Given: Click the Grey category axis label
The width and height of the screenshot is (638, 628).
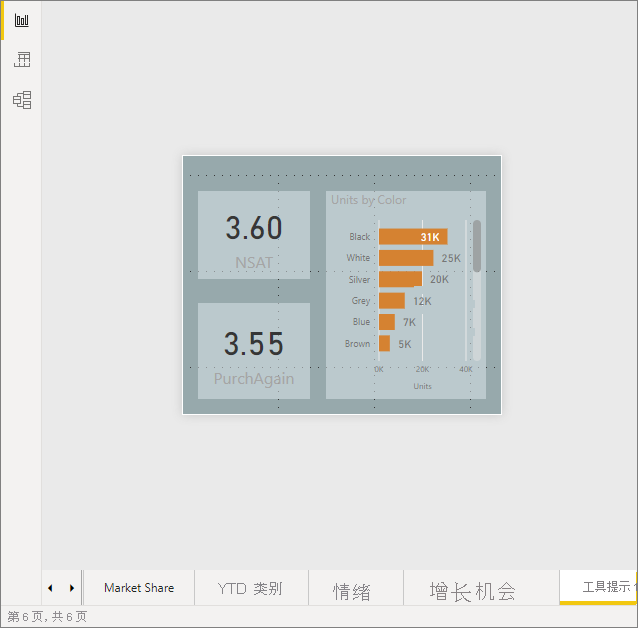Looking at the screenshot, I should [x=361, y=301].
